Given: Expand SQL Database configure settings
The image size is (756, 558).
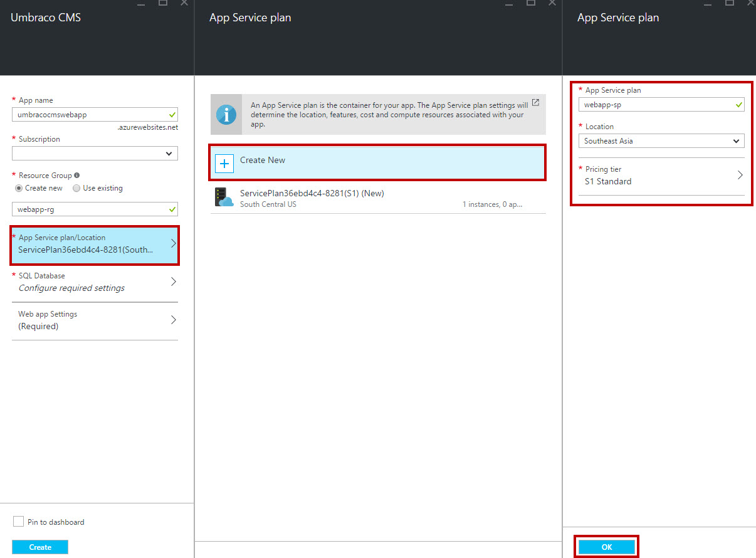Looking at the screenshot, I should (95, 282).
